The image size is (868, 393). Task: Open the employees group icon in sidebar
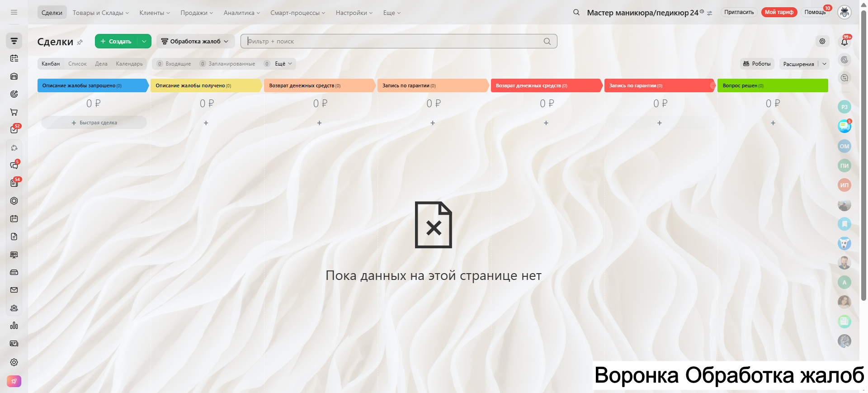click(14, 308)
